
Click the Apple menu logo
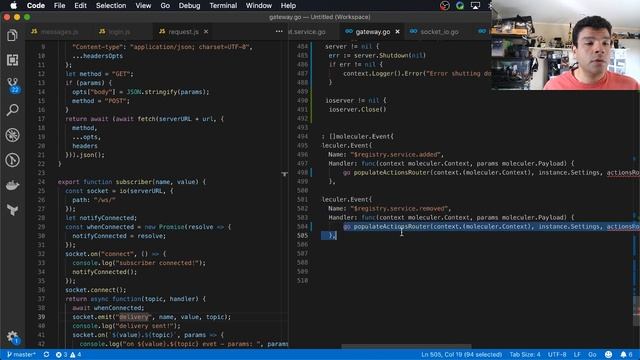(13, 6)
